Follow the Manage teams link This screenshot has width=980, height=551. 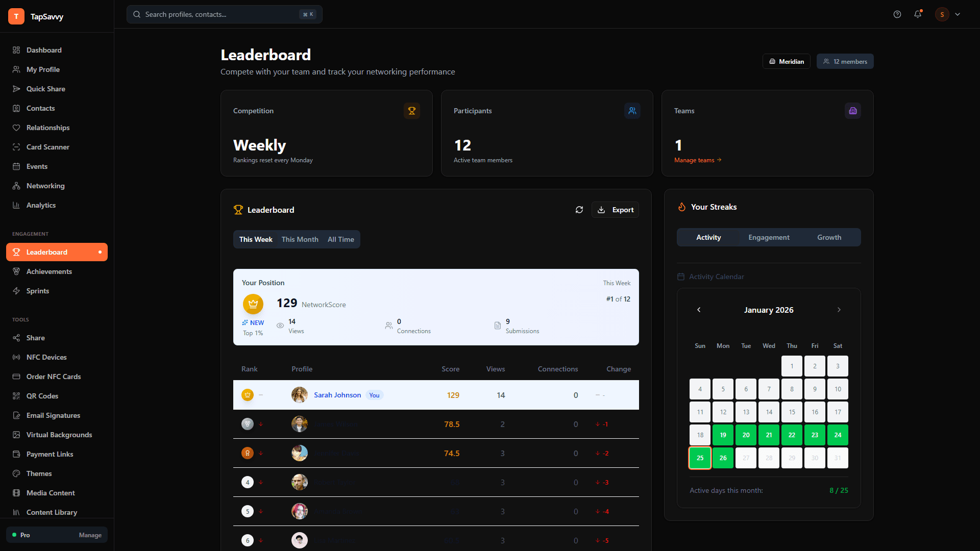point(697,160)
